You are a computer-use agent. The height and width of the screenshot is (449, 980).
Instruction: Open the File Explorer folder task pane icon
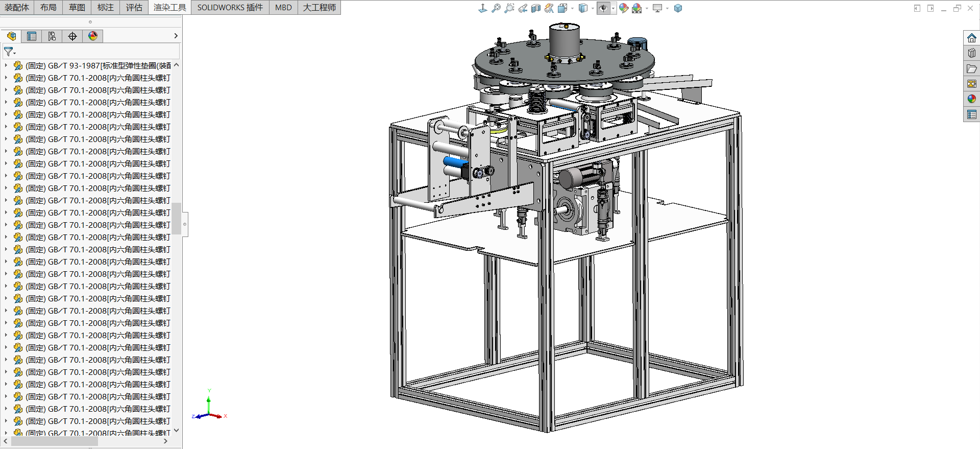point(971,68)
